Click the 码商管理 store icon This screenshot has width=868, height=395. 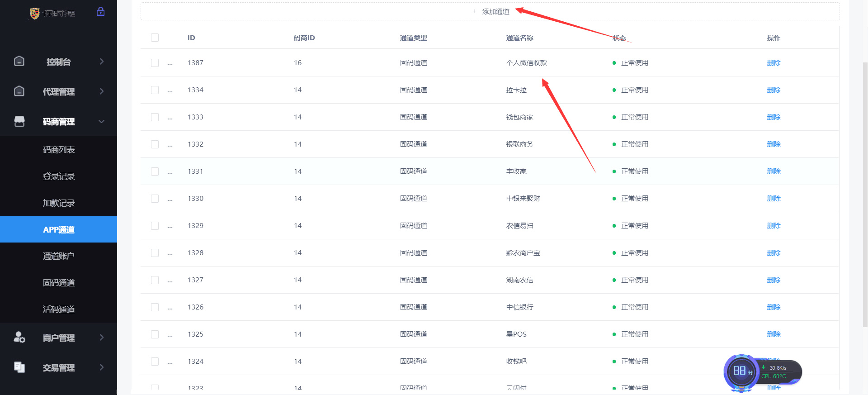click(19, 121)
